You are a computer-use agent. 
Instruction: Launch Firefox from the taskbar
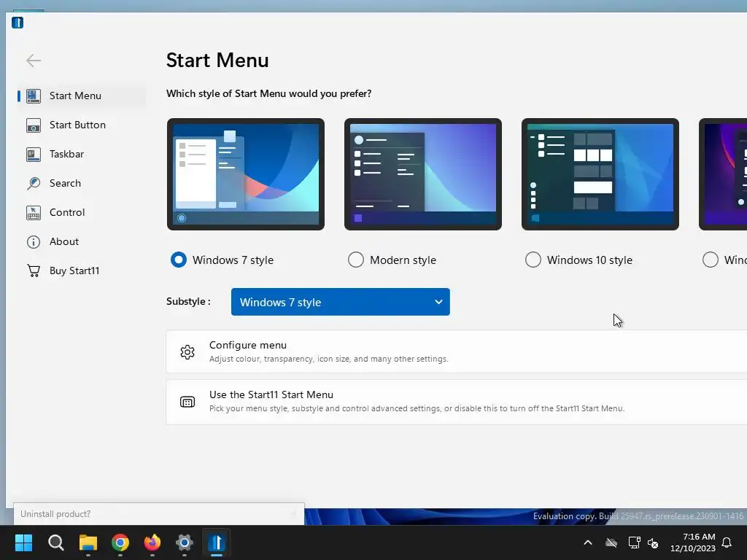[x=152, y=542]
